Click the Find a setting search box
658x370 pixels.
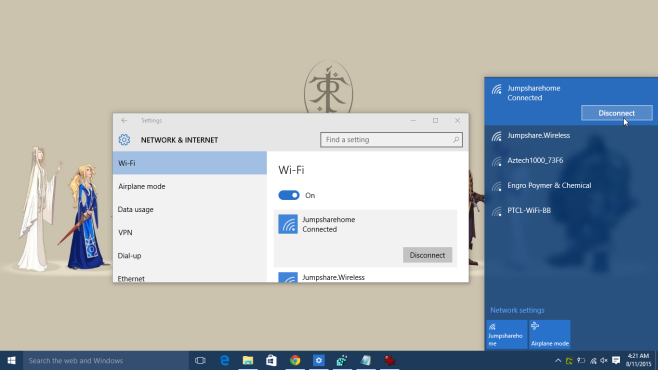(391, 140)
